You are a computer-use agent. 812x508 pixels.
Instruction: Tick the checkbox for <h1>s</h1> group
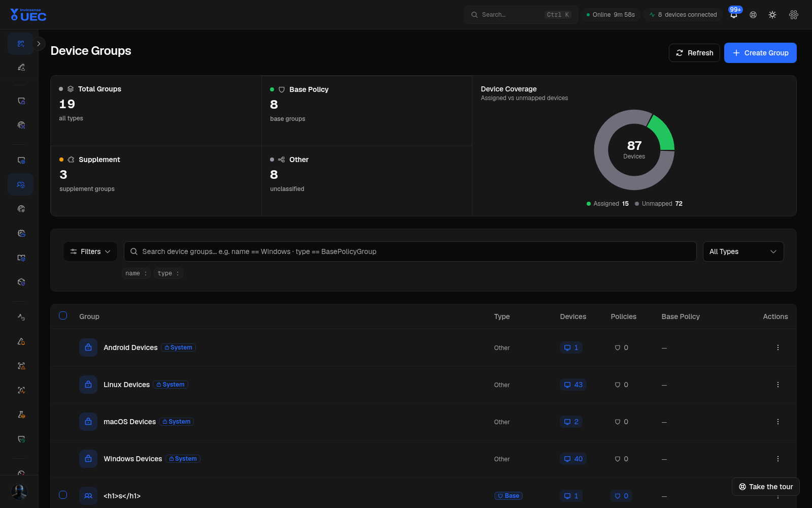63,495
